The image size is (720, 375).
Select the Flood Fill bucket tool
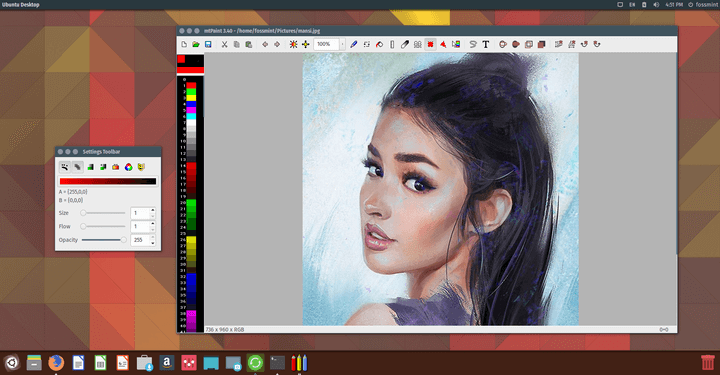379,45
